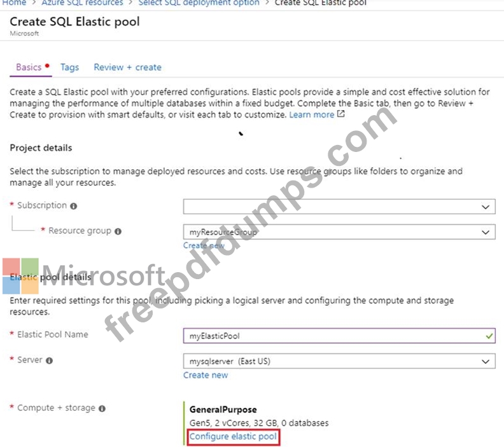
Task: Click the GeneralPurpose tier text
Action: click(223, 409)
